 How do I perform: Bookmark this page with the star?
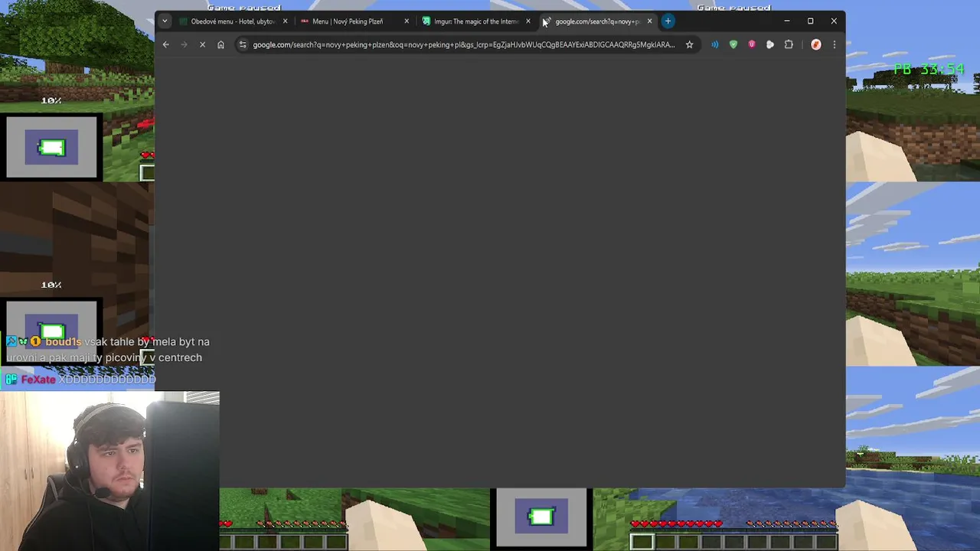pyautogui.click(x=689, y=44)
